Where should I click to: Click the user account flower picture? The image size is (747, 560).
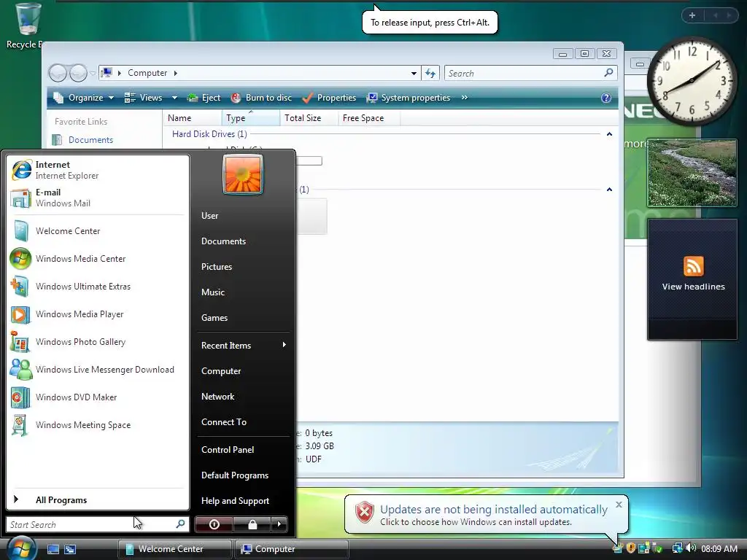click(242, 174)
